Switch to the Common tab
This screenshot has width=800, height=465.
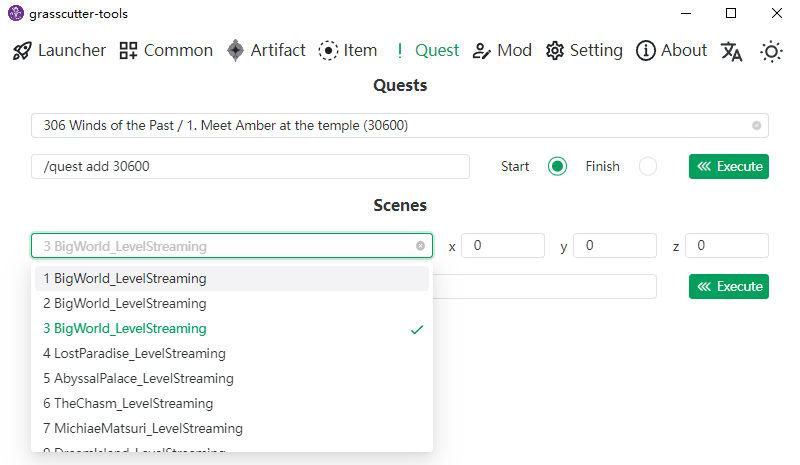(166, 51)
